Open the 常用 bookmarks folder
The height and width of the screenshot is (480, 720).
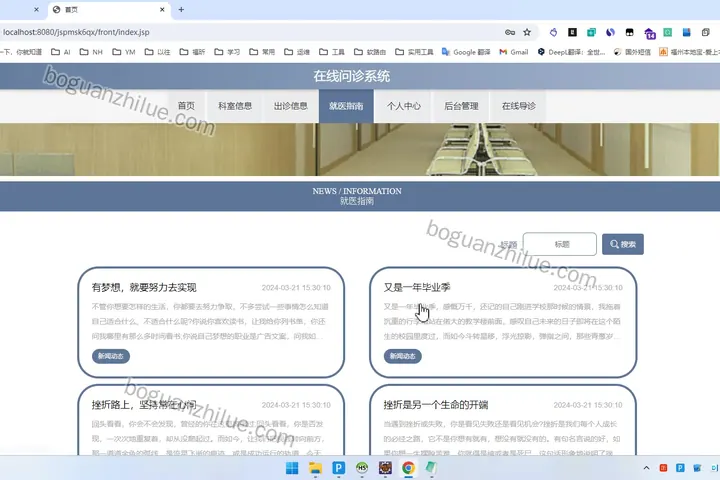click(262, 52)
